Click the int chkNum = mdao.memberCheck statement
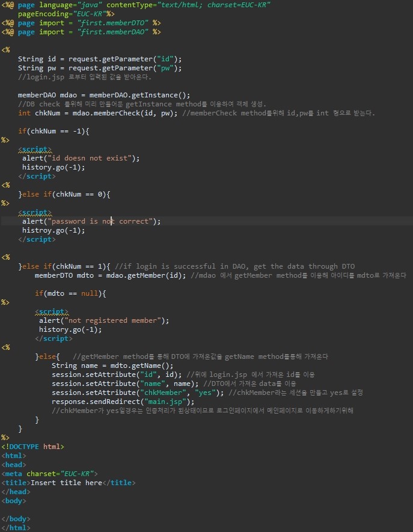 click(98, 113)
